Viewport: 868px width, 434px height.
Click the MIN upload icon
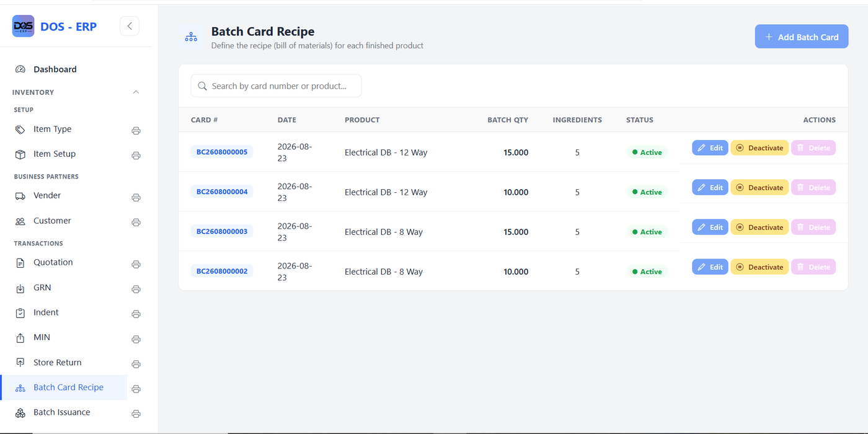[x=20, y=338]
